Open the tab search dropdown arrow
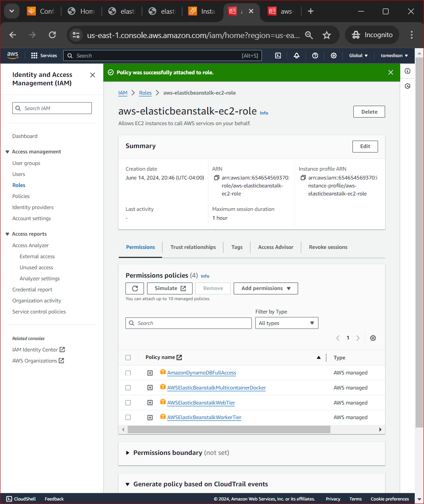424x504 pixels. [x=11, y=11]
